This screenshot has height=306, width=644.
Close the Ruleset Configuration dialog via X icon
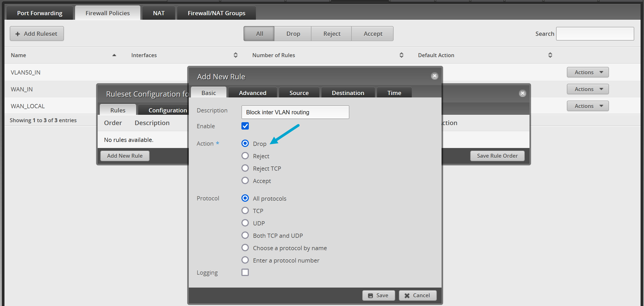coord(522,93)
